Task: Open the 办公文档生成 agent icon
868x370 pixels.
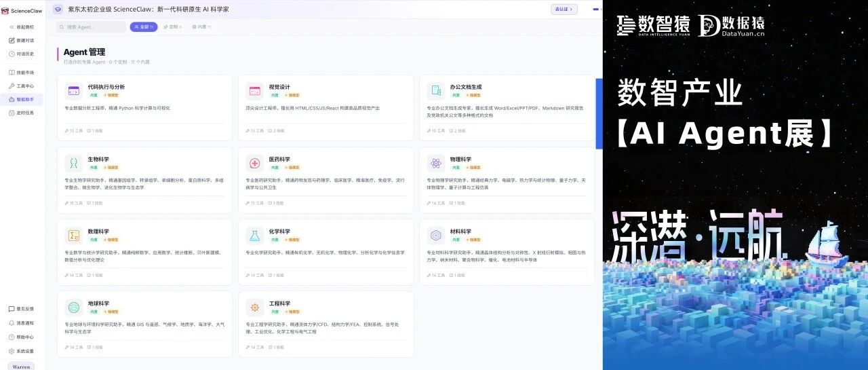Action: click(436, 90)
